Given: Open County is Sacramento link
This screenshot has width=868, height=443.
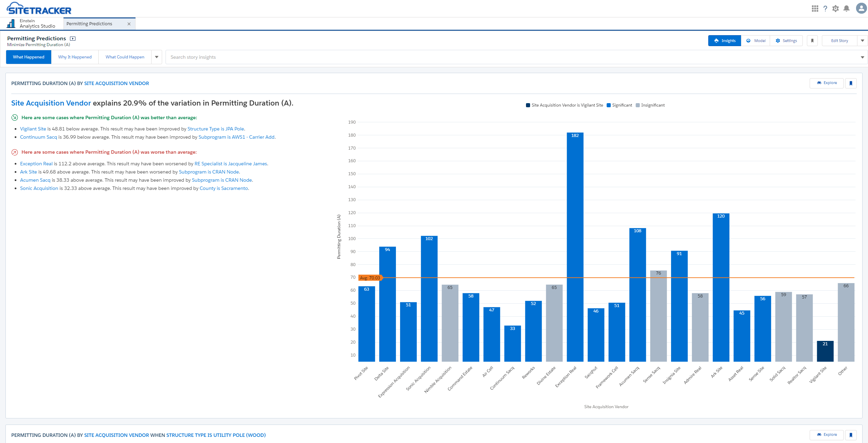Looking at the screenshot, I should pos(224,188).
